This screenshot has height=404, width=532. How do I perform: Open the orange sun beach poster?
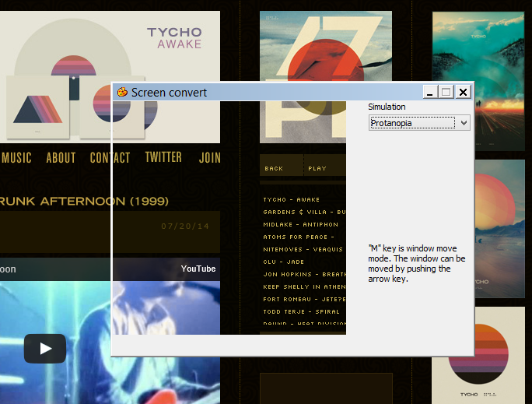[x=499, y=229]
